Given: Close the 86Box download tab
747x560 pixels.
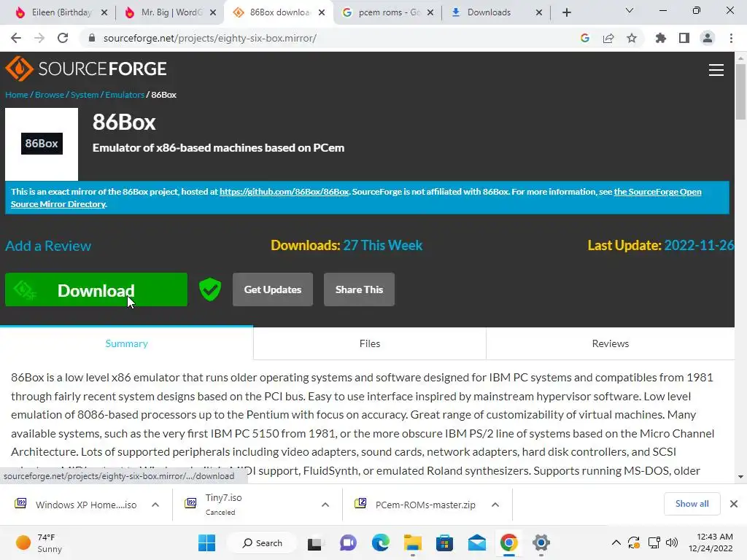Looking at the screenshot, I should pyautogui.click(x=322, y=12).
